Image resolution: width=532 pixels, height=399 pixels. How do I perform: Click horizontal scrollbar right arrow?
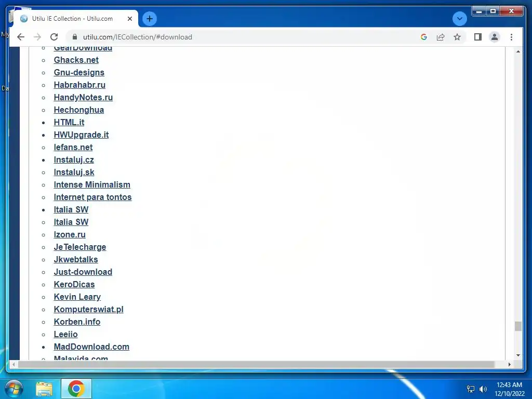click(x=509, y=364)
